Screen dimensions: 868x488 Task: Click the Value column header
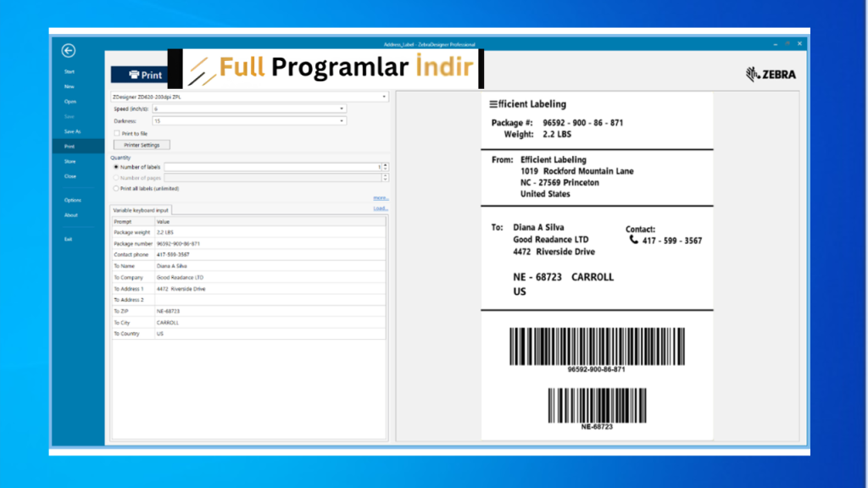270,221
